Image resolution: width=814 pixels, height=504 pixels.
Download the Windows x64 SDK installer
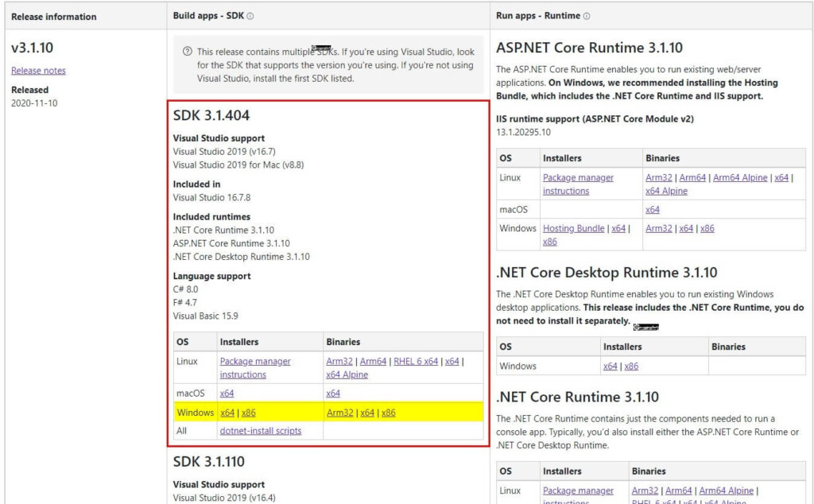pos(227,412)
